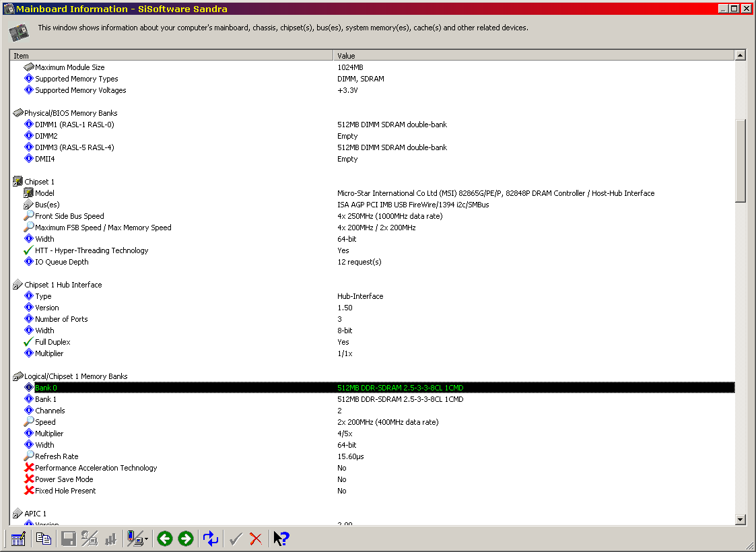
Task: Click the green check beside HTT - Hyper-Threading Technology
Action: tap(28, 250)
